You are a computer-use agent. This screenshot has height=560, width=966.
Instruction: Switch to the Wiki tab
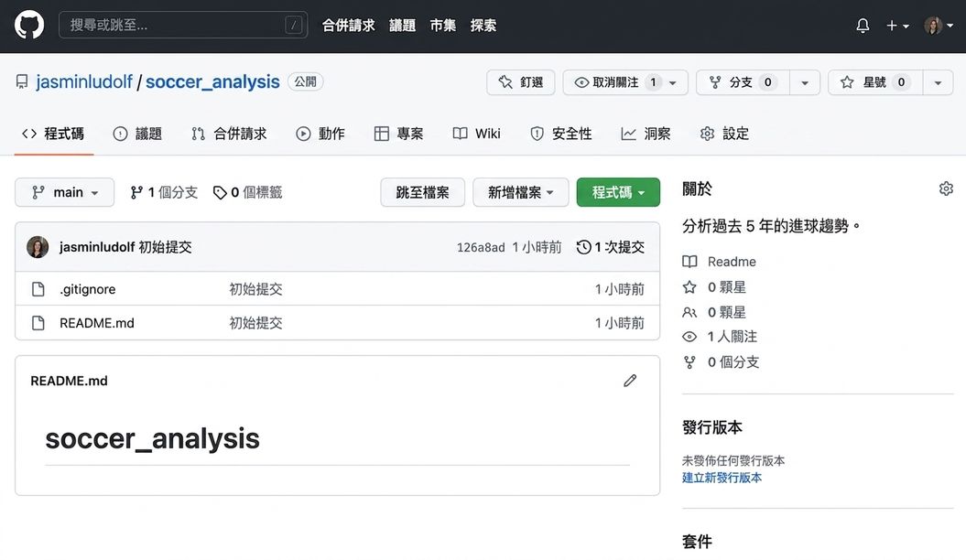[477, 134]
